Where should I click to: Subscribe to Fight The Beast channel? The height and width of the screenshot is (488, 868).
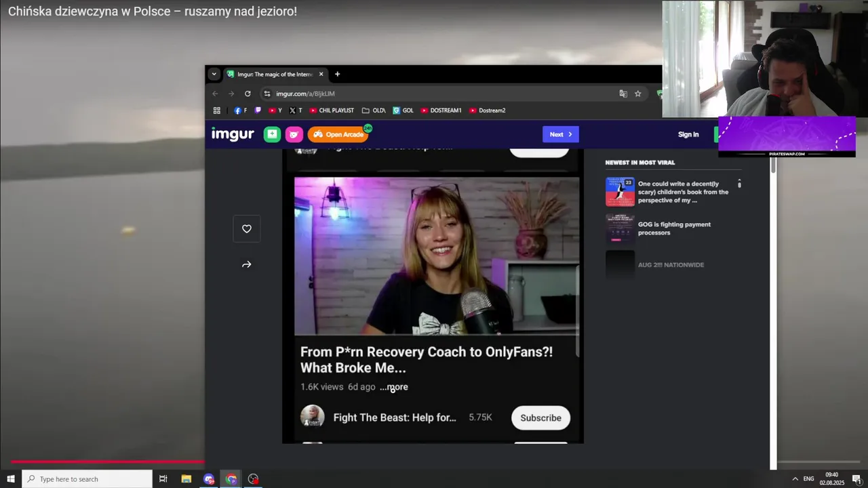coord(540,418)
